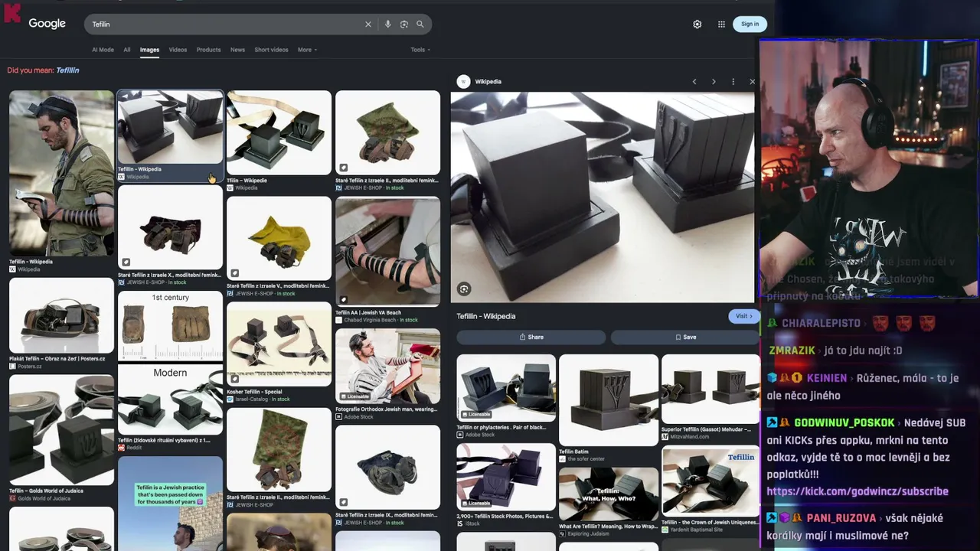Open the 1st century tefillin image

[x=170, y=325]
